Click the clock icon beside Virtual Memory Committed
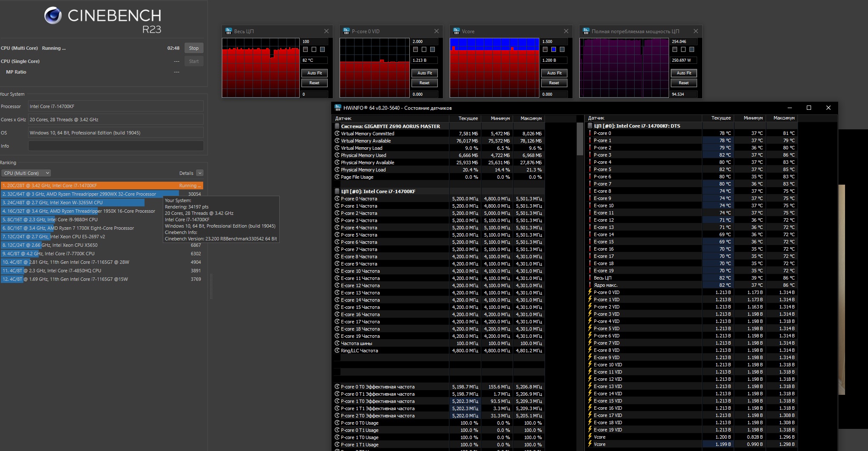 337,134
